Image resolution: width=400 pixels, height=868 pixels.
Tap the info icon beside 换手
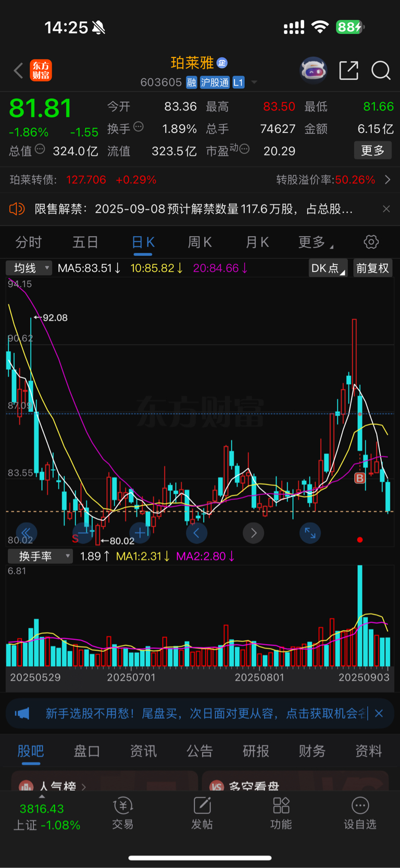click(x=139, y=127)
